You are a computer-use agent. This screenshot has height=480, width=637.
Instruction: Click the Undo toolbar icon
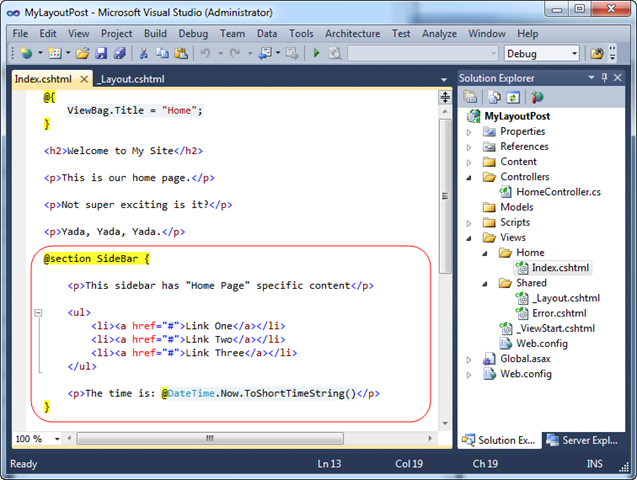205,53
